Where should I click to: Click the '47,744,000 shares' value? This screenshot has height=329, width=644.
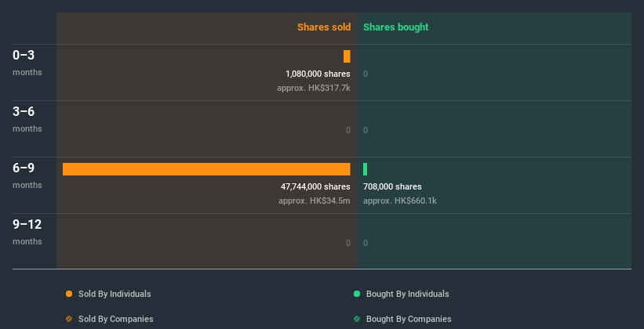point(315,186)
